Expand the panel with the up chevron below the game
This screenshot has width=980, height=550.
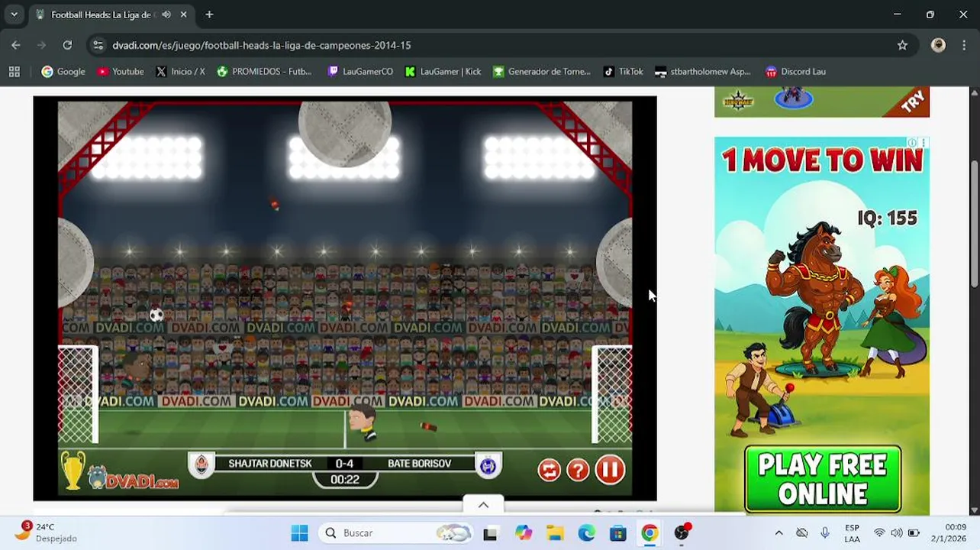coord(483,505)
